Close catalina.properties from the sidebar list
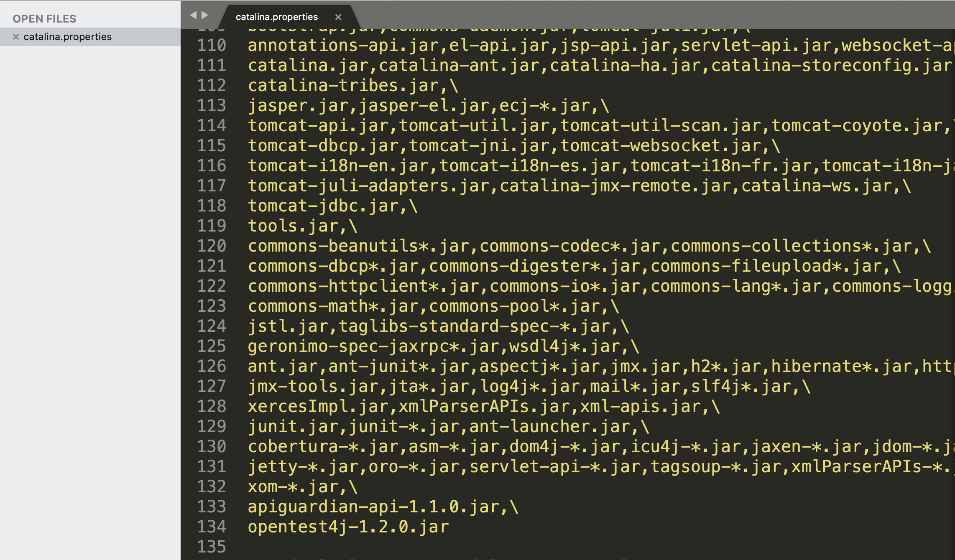This screenshot has width=955, height=560. click(x=16, y=37)
